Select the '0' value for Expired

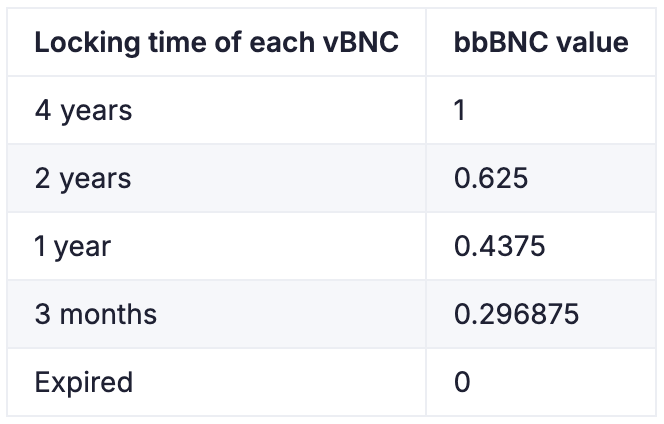462,382
